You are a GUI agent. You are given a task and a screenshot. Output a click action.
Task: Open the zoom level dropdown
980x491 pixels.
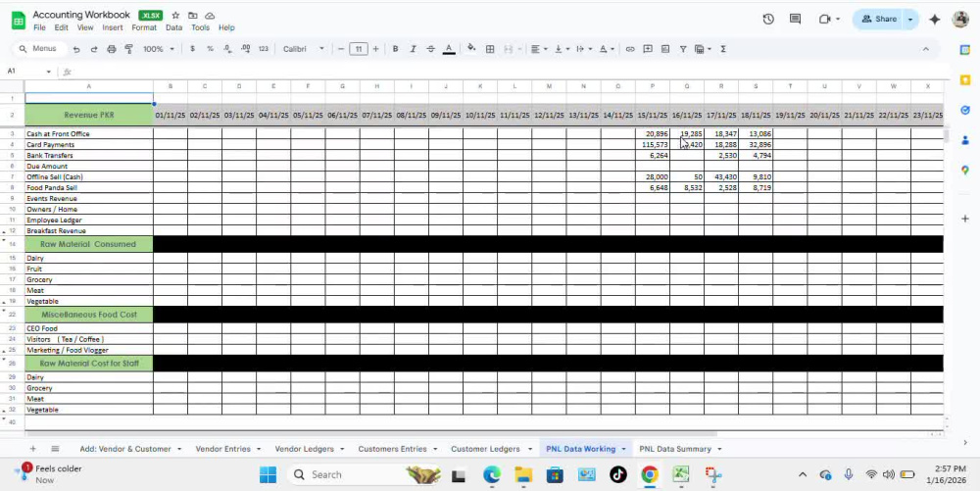pos(159,49)
